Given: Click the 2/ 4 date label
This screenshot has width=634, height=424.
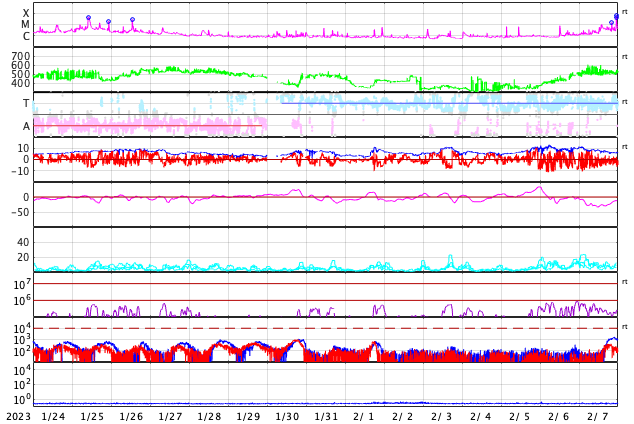Looking at the screenshot, I should (481, 417).
